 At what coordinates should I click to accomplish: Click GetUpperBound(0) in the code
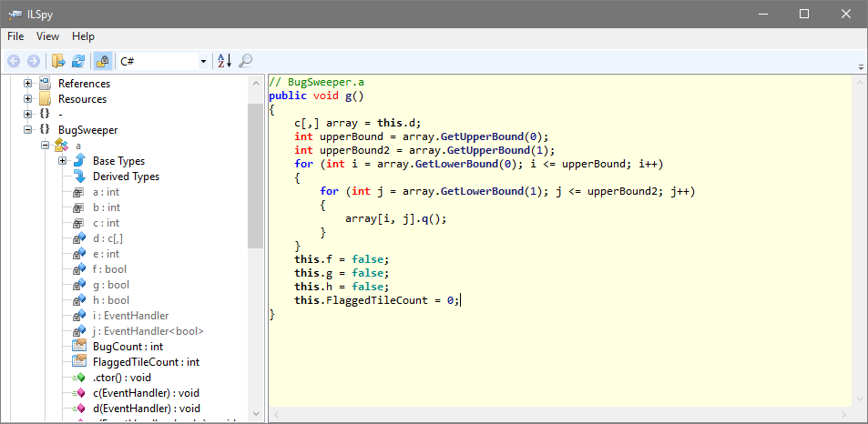(494, 136)
